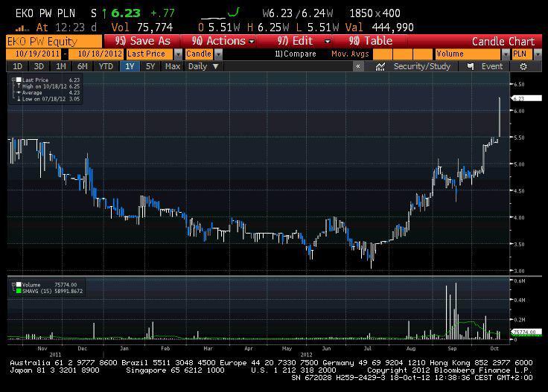Screen dimensions: 548x392
Task: Click the second Mov. Avgs input box
Action: tap(403, 54)
